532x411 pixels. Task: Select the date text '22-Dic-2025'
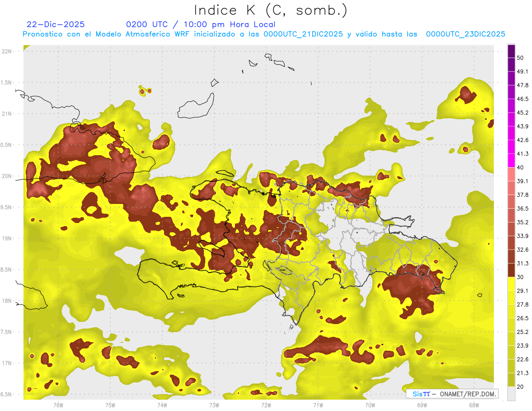55,24
